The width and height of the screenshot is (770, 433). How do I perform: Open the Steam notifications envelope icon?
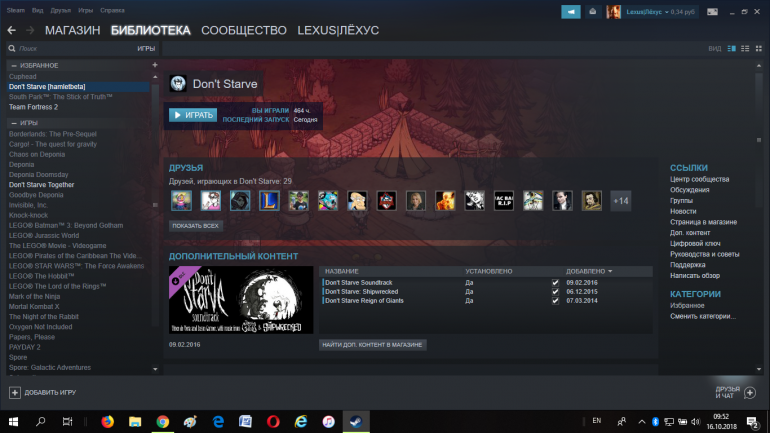tap(593, 12)
